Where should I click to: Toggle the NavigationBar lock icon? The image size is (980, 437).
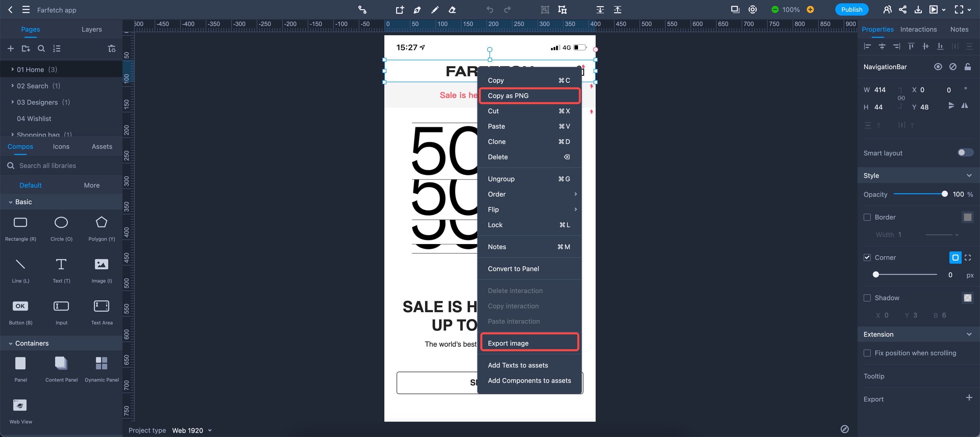(x=967, y=67)
